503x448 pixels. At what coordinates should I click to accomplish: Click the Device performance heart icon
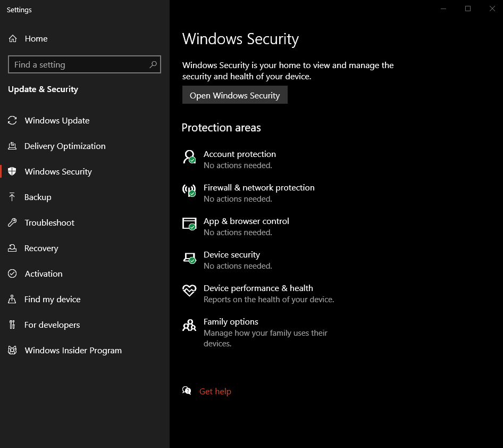(x=189, y=291)
